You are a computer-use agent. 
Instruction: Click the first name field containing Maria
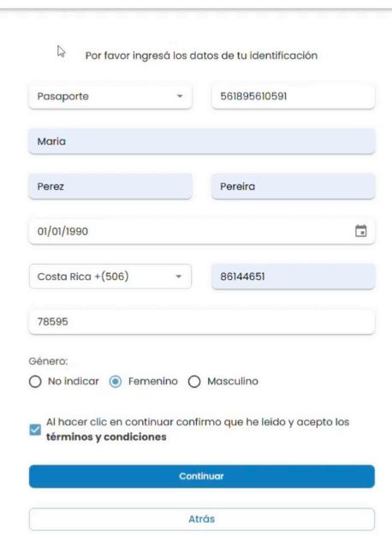(202, 141)
